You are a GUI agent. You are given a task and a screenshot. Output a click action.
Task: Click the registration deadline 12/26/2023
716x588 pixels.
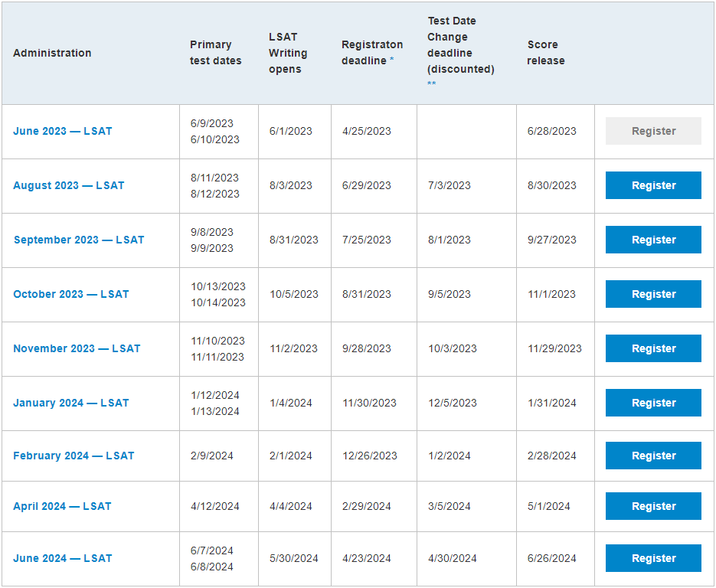(370, 456)
